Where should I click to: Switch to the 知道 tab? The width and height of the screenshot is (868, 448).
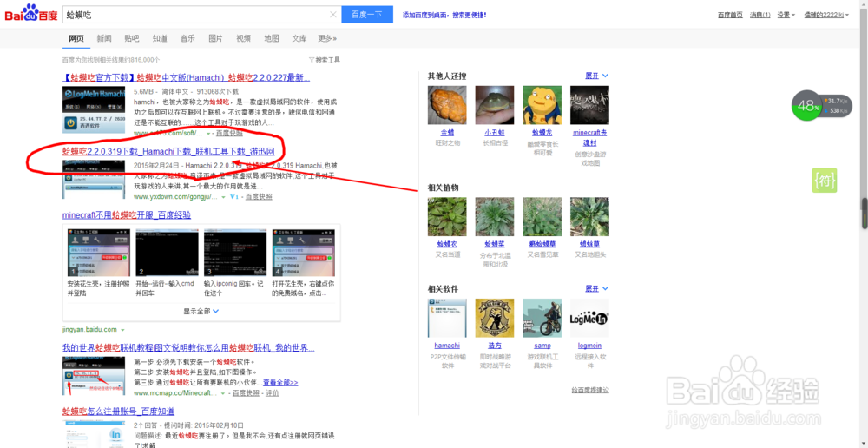coord(160,39)
